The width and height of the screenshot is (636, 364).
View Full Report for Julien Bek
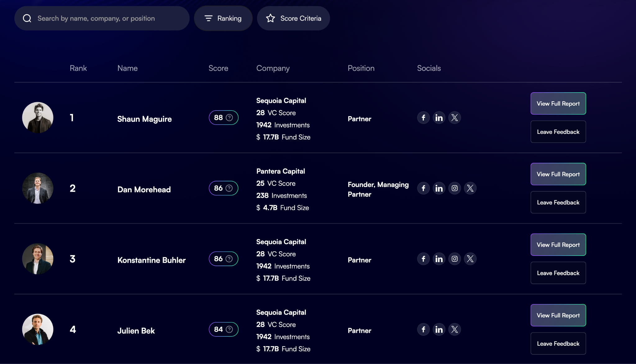tap(558, 315)
